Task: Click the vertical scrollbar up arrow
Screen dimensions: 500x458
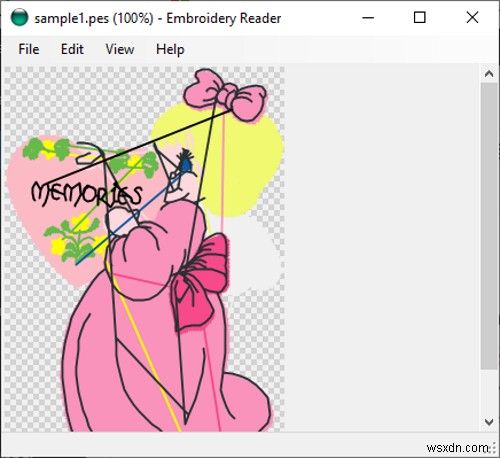Action: [x=489, y=74]
